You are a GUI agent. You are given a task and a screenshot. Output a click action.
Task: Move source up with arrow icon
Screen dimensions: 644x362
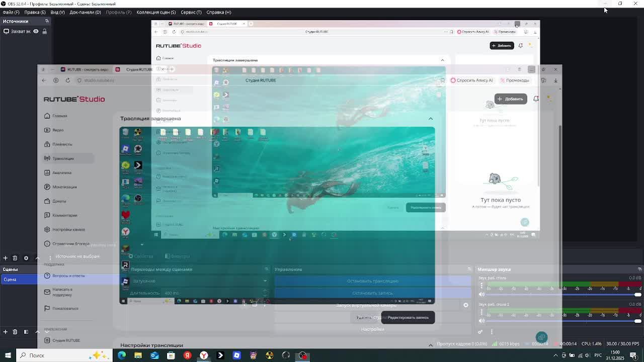(37, 258)
